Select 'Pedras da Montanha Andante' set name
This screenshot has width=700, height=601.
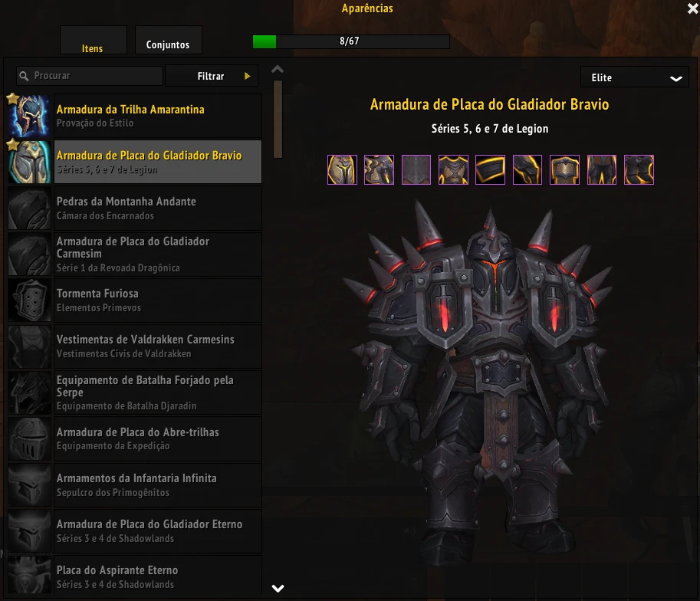click(x=127, y=202)
